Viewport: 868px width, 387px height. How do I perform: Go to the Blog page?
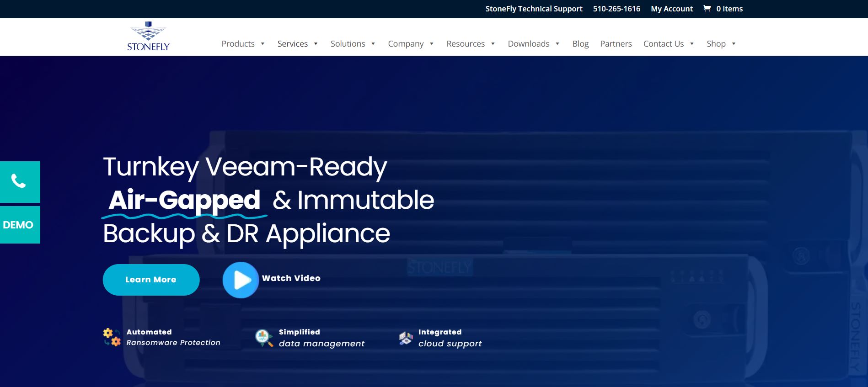tap(580, 44)
